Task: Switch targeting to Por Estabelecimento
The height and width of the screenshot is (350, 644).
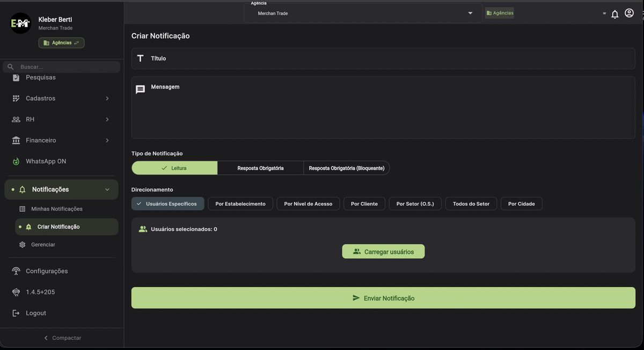Action: pos(240,203)
